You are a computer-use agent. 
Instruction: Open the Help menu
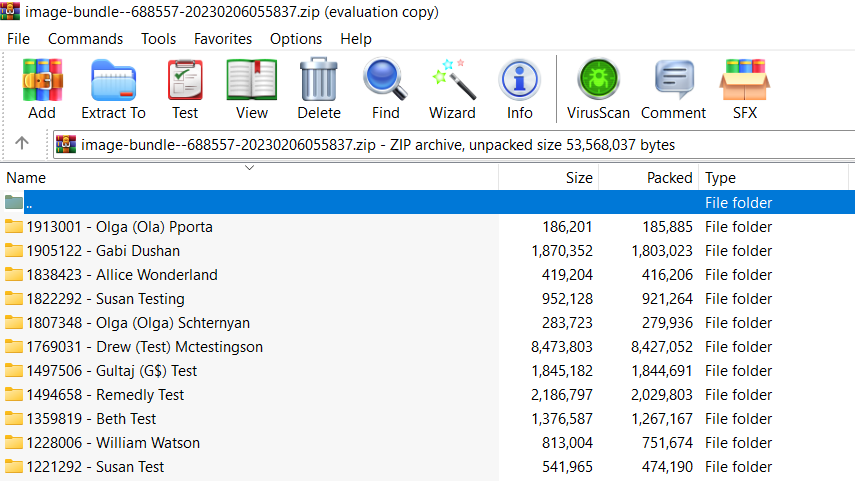(x=356, y=39)
